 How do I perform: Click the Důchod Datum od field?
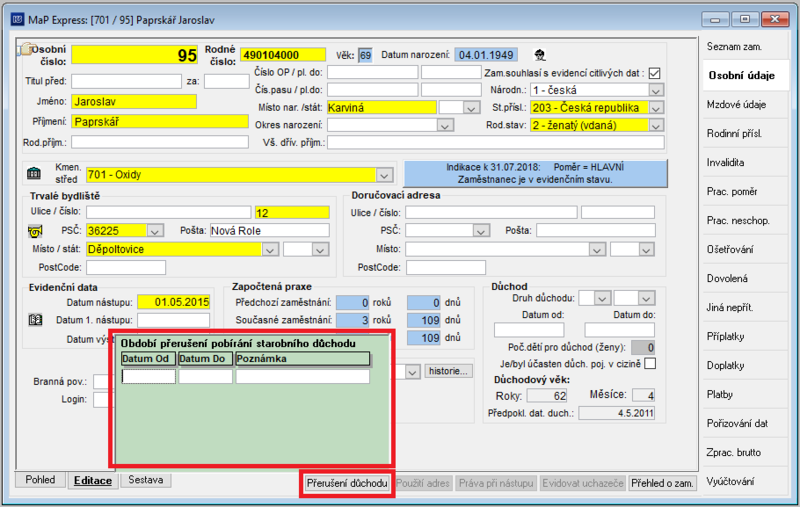(x=529, y=330)
